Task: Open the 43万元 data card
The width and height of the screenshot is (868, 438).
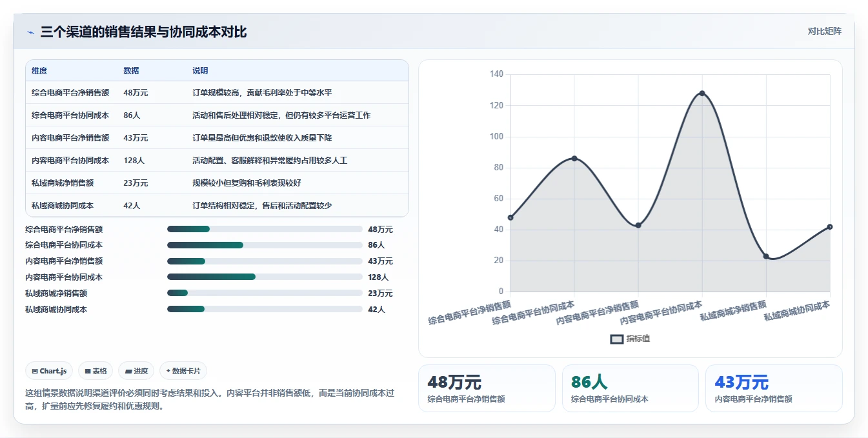Action: point(774,388)
